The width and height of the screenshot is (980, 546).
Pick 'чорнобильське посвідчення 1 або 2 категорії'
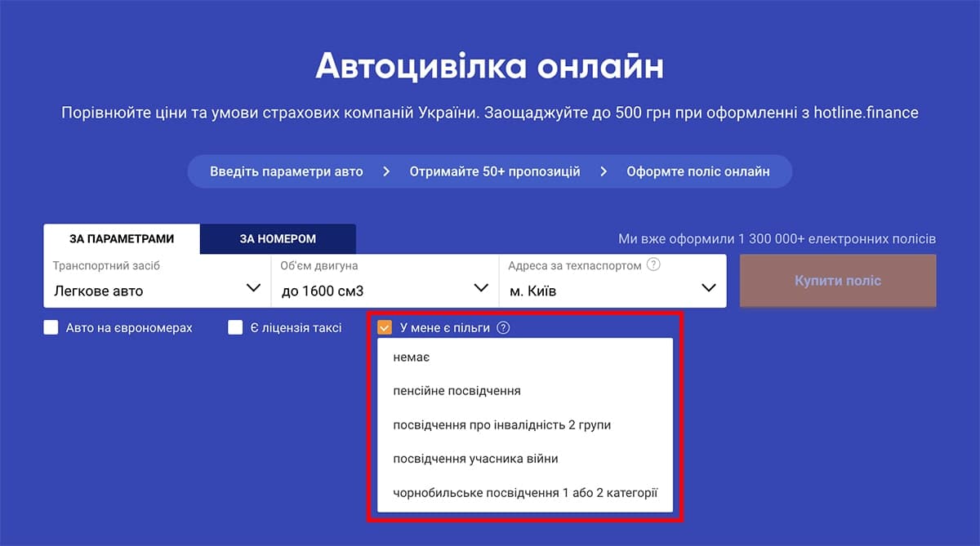[x=525, y=493]
